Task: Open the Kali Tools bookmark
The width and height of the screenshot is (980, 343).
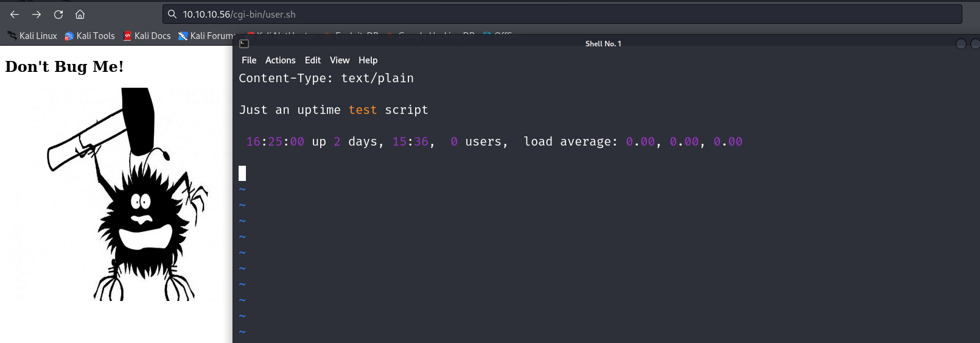Action: click(x=89, y=36)
